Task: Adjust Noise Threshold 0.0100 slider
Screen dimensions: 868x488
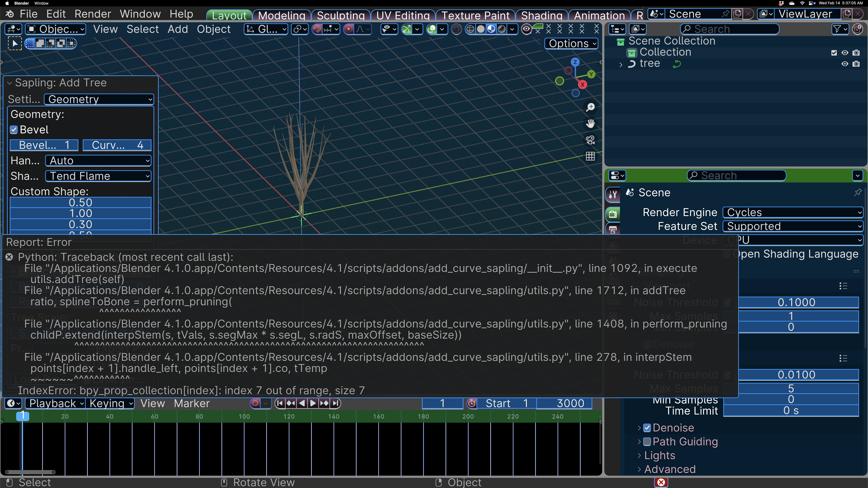Action: pos(796,375)
